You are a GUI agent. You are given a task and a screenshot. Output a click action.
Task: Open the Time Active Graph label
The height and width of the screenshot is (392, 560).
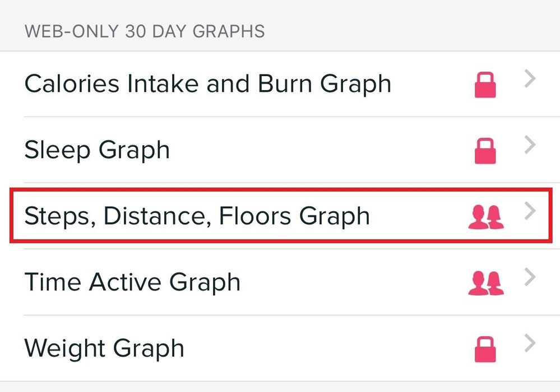coord(132,282)
